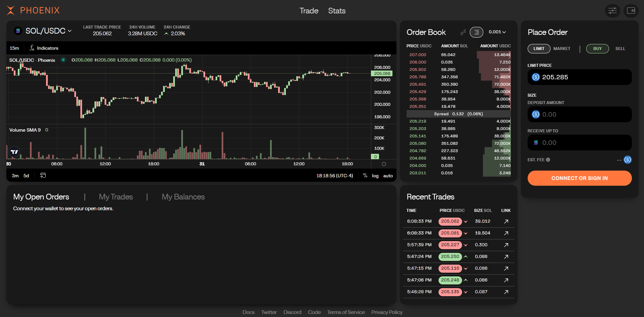
Task: Open the chart Indicators function icon
Action: pos(32,48)
